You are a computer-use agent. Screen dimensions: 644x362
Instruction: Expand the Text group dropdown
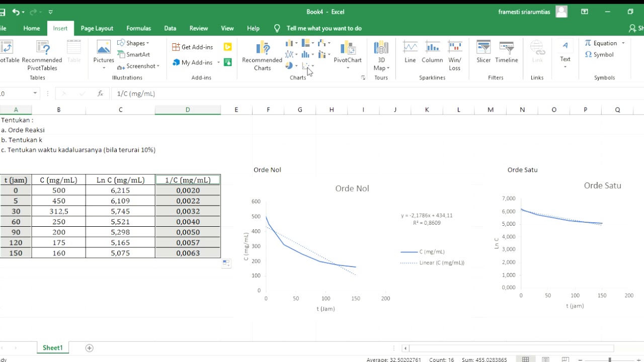pyautogui.click(x=565, y=67)
